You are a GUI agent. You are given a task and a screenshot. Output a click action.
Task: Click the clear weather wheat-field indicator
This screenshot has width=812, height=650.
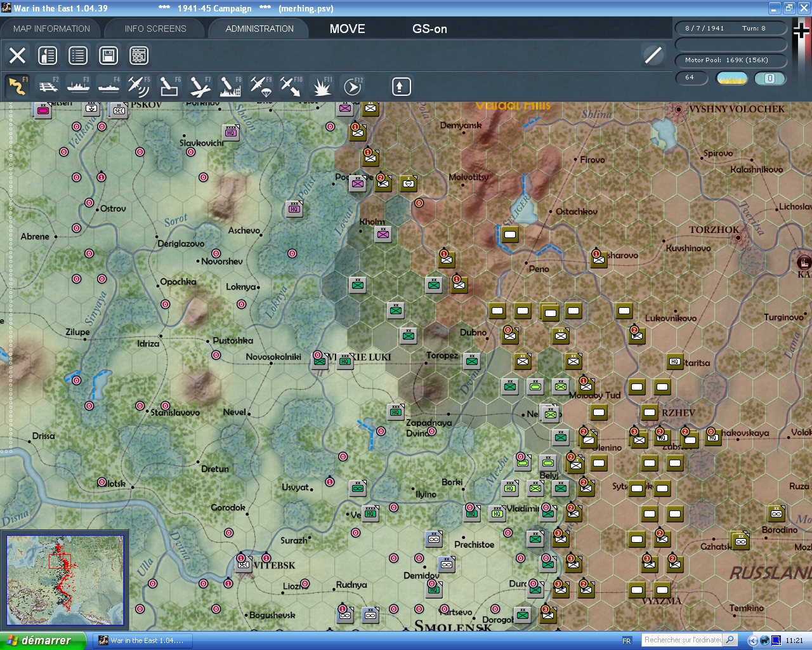732,78
